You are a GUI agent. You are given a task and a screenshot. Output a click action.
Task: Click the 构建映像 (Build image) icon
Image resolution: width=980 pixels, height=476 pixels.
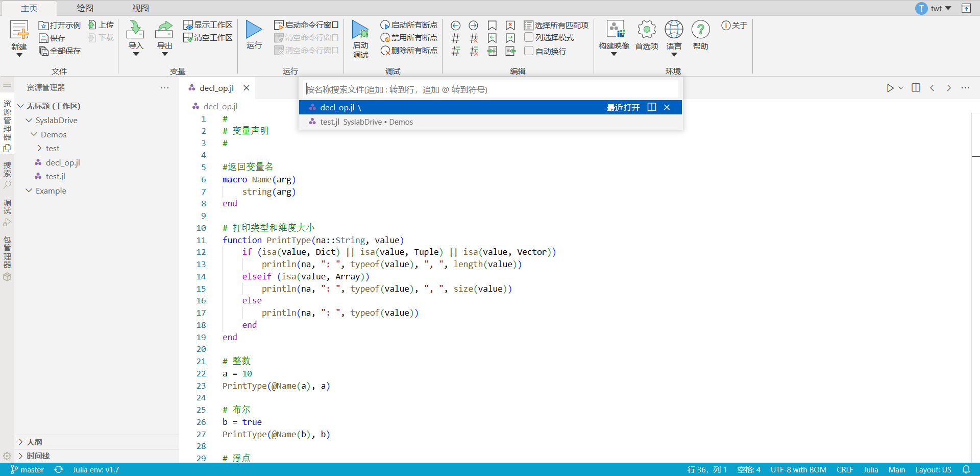tap(615, 30)
